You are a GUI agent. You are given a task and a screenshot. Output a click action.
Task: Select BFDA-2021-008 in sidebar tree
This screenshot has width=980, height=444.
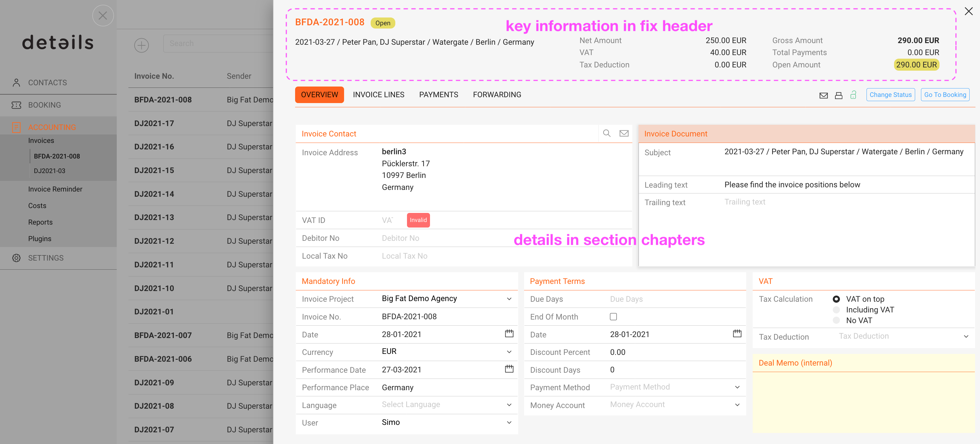[x=57, y=156]
